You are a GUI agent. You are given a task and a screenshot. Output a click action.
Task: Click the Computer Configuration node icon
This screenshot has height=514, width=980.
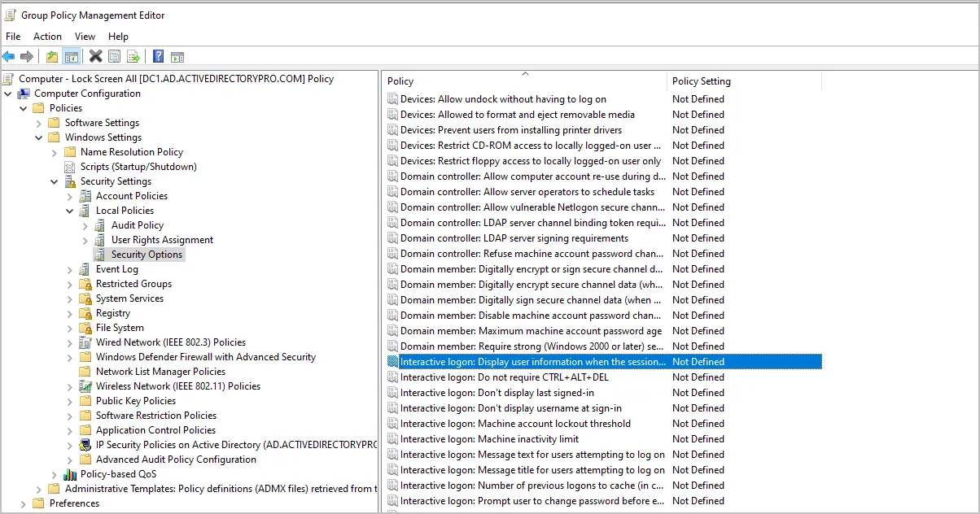pyautogui.click(x=24, y=94)
